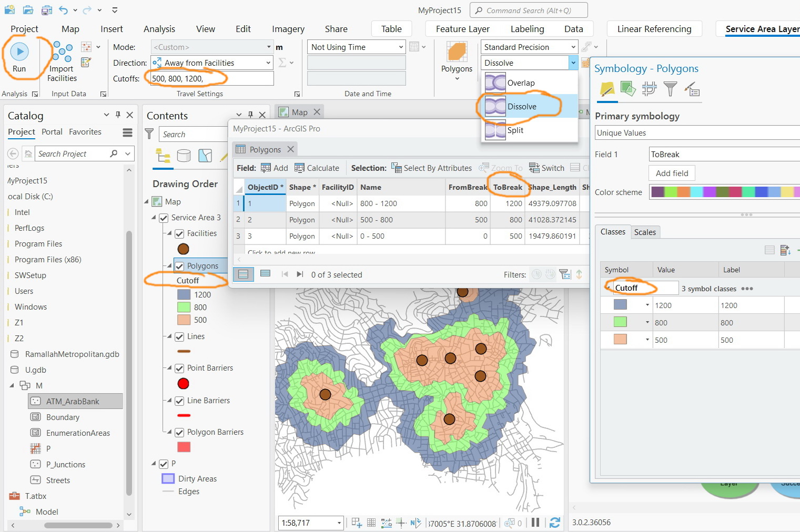Image resolution: width=800 pixels, height=532 pixels.
Task: Click the Add field button in Symbology
Action: coord(672,173)
